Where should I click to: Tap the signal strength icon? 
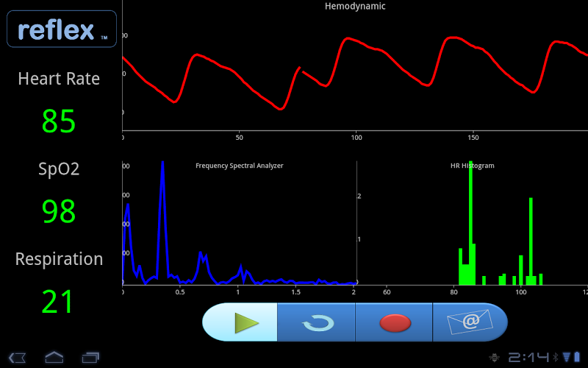click(x=567, y=357)
